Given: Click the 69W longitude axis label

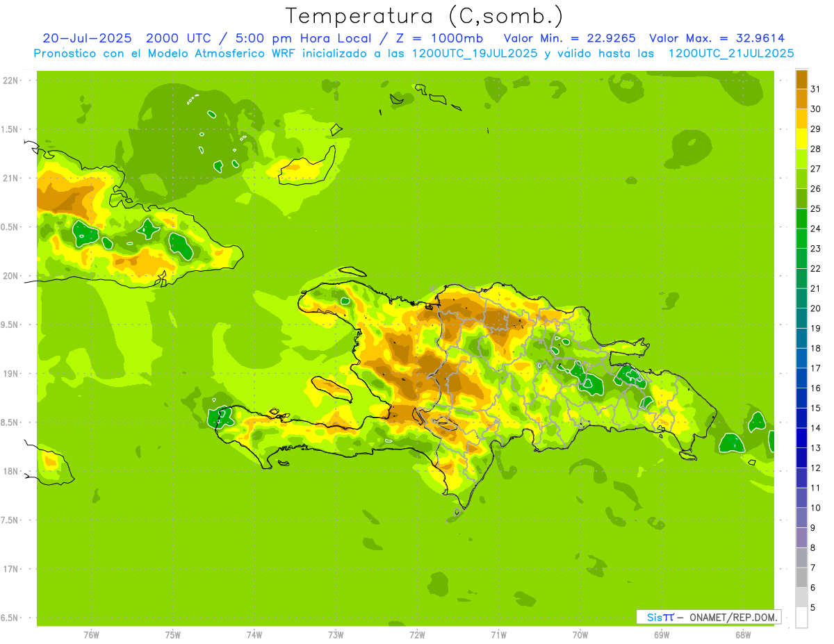Looking at the screenshot, I should [x=661, y=635].
